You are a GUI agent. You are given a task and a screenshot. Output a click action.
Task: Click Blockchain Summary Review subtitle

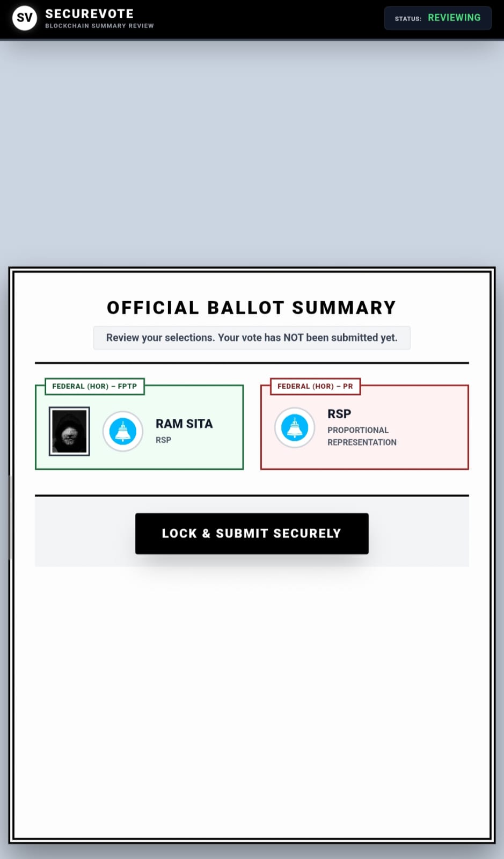pyautogui.click(x=99, y=26)
